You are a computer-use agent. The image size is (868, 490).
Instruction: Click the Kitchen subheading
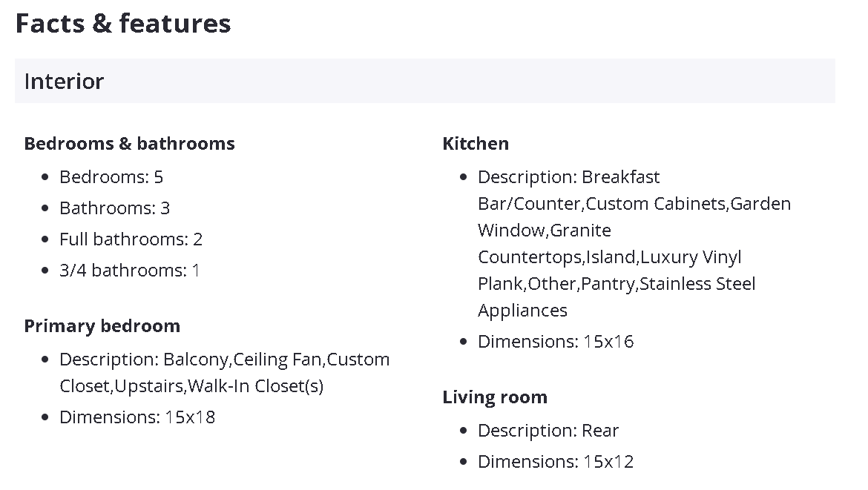(476, 143)
